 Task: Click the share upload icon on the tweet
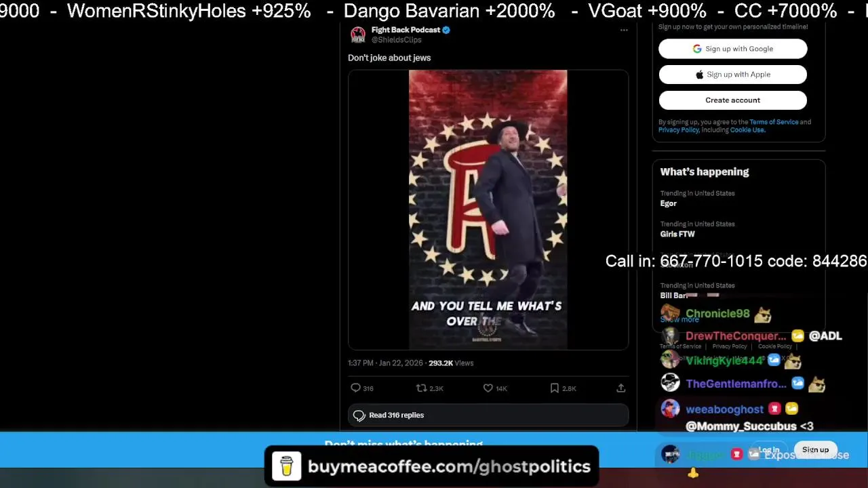click(620, 388)
